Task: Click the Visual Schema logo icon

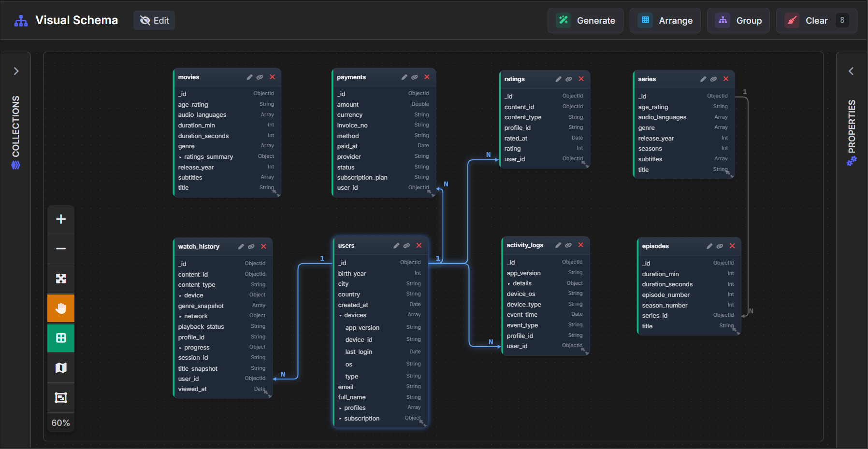Action: tap(21, 21)
